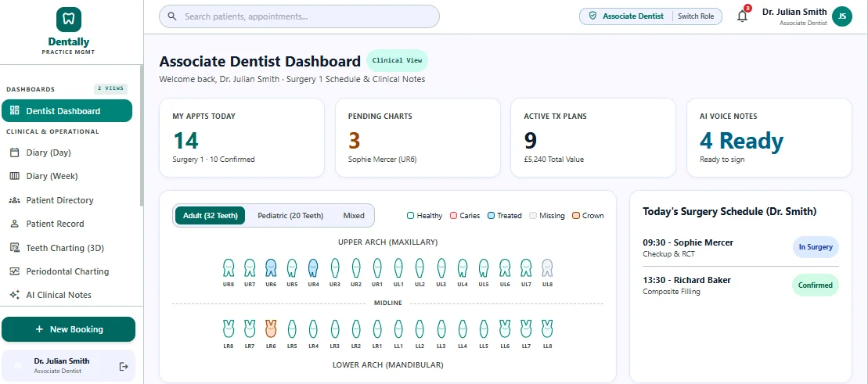Viewport: 868px width, 384px height.
Task: Select tooth LL7 on the lower arch
Action: (x=526, y=328)
